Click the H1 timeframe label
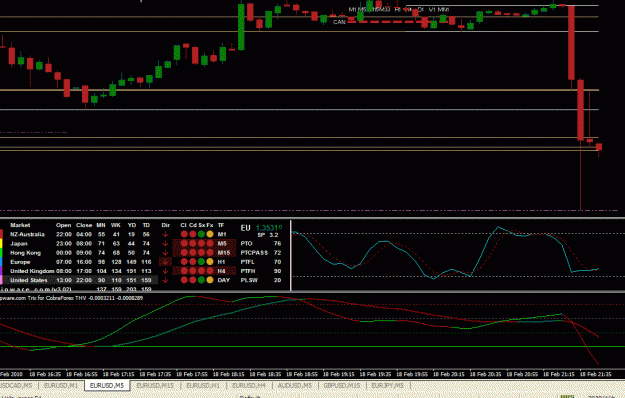The width and height of the screenshot is (625, 398). (222, 262)
